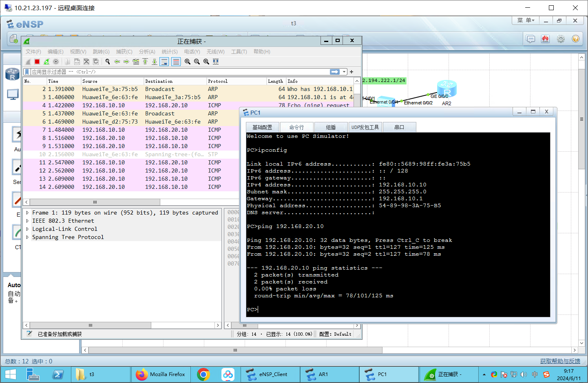Image resolution: width=588 pixels, height=383 pixels.
Task: Sort packets by the Source column header
Action: (x=113, y=81)
